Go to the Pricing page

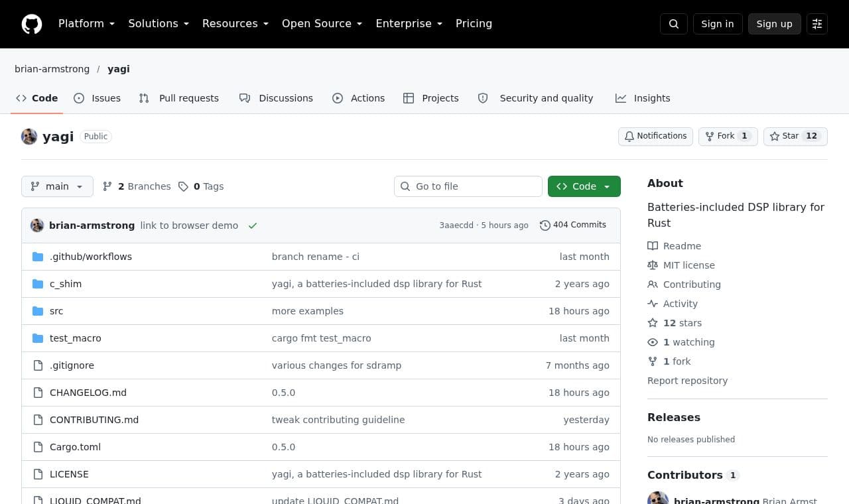click(x=474, y=24)
